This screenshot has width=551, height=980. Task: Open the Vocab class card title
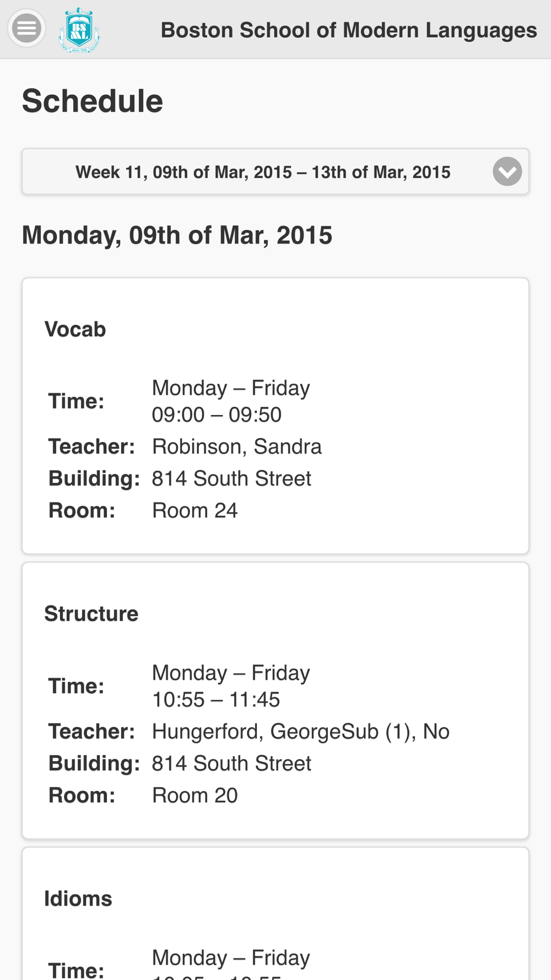click(x=75, y=330)
